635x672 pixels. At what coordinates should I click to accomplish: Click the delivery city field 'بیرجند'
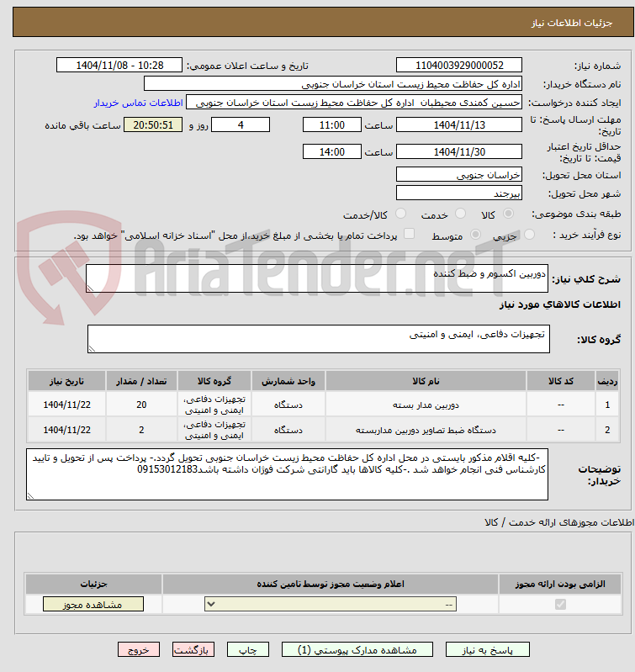pyautogui.click(x=459, y=193)
